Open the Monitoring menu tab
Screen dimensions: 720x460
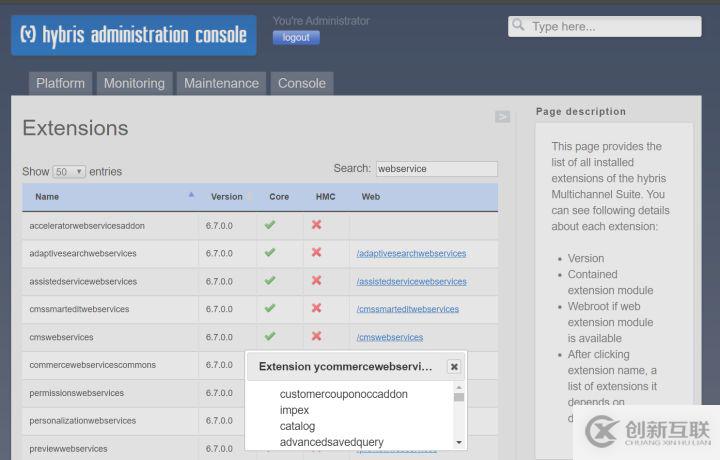point(134,83)
